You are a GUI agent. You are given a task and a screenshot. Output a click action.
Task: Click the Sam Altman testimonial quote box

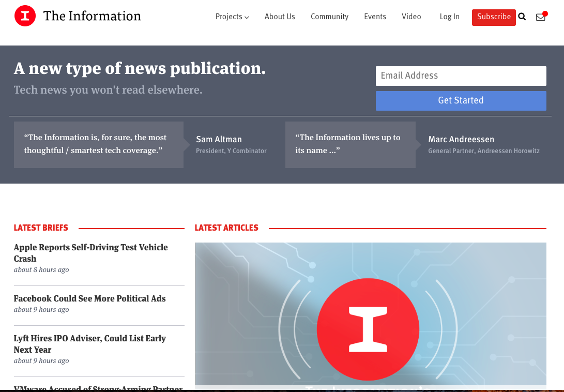click(x=98, y=144)
